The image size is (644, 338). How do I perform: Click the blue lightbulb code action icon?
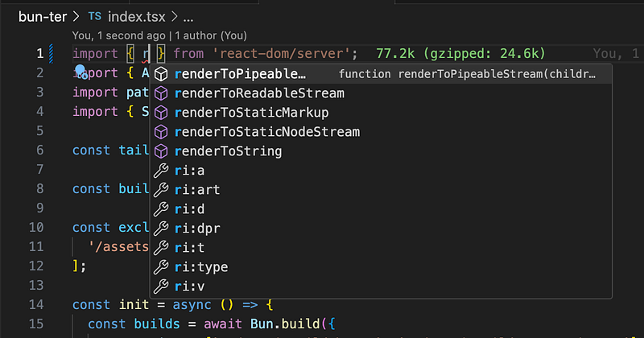point(80,71)
